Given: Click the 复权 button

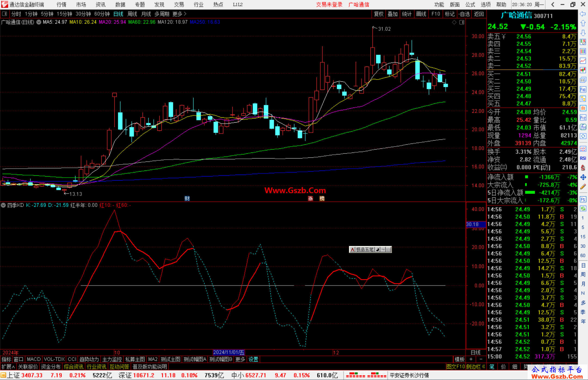Looking at the screenshot, I should click(379, 14).
